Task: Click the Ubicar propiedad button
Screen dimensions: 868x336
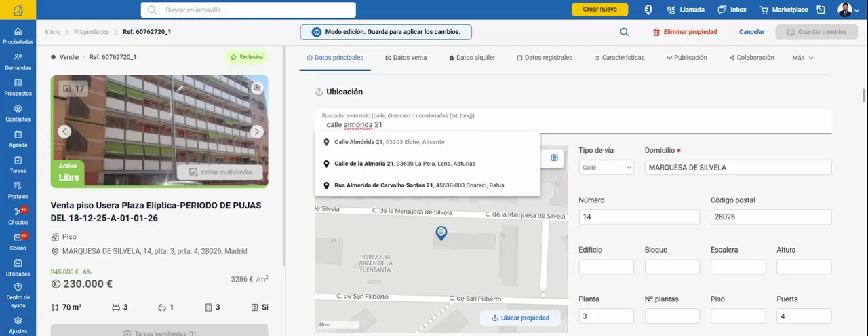Action: click(520, 318)
